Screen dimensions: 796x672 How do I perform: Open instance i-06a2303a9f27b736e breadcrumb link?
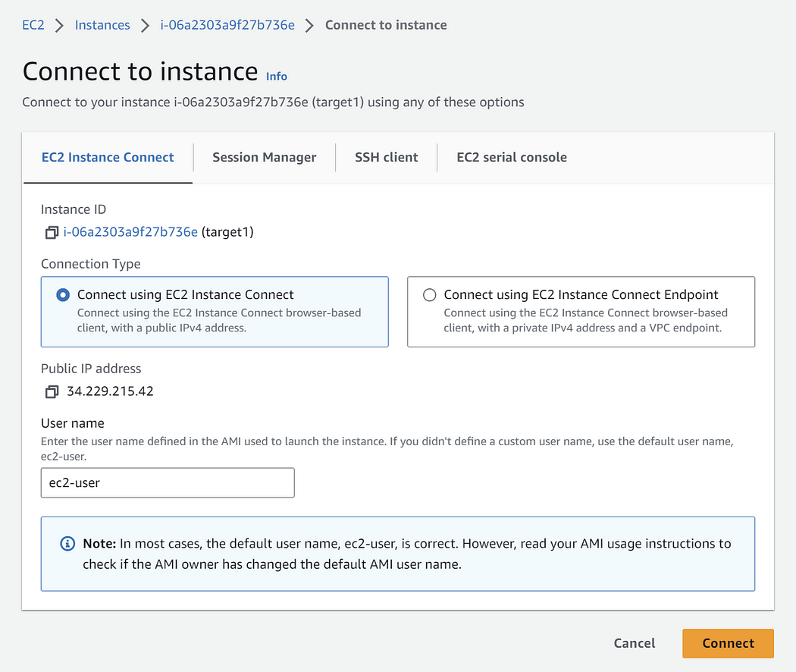click(x=227, y=25)
